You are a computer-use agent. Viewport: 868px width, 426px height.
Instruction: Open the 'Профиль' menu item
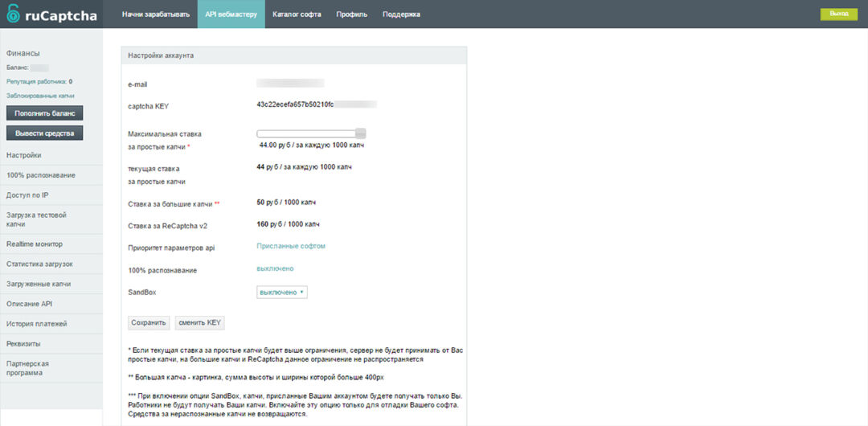point(352,14)
